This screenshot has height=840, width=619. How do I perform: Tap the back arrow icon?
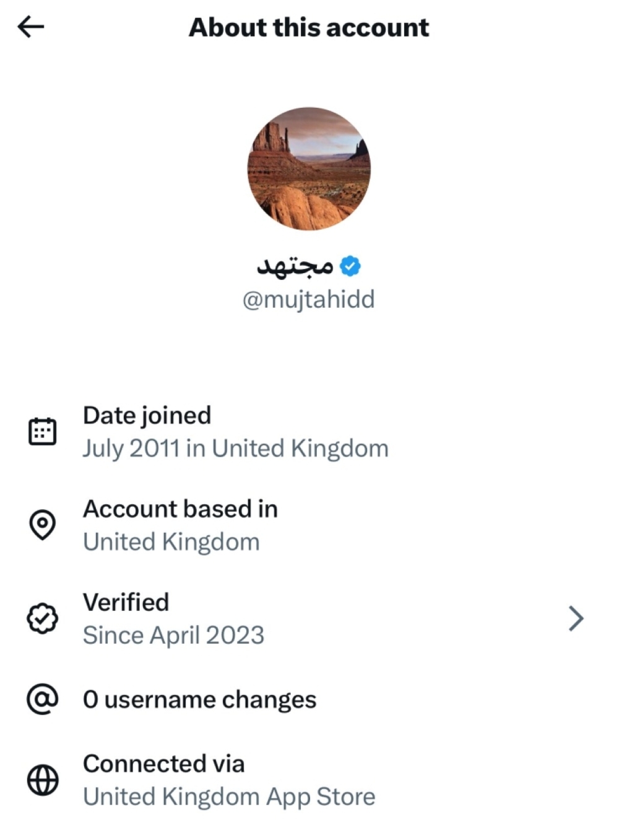31,27
